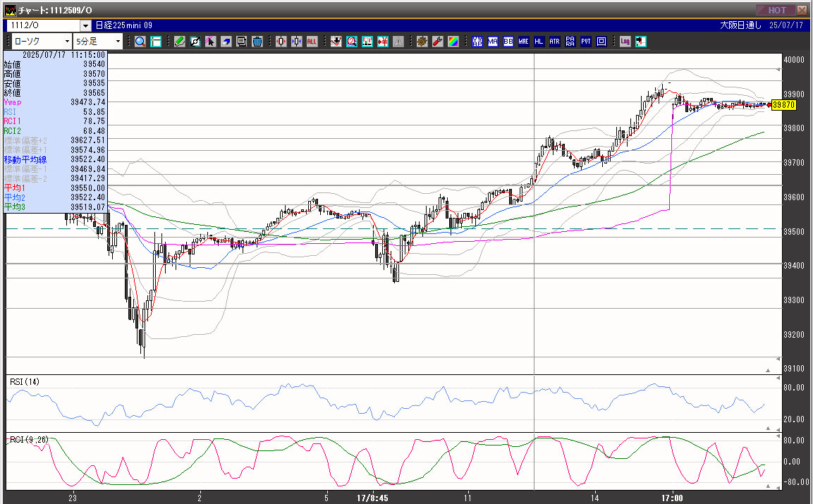This screenshot has width=813, height=504.
Task: Click the 17:00 label on time axis
Action: (x=672, y=498)
